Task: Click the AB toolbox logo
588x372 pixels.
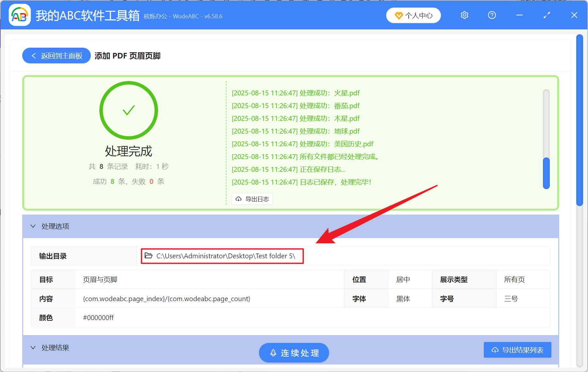Action: 20,15
